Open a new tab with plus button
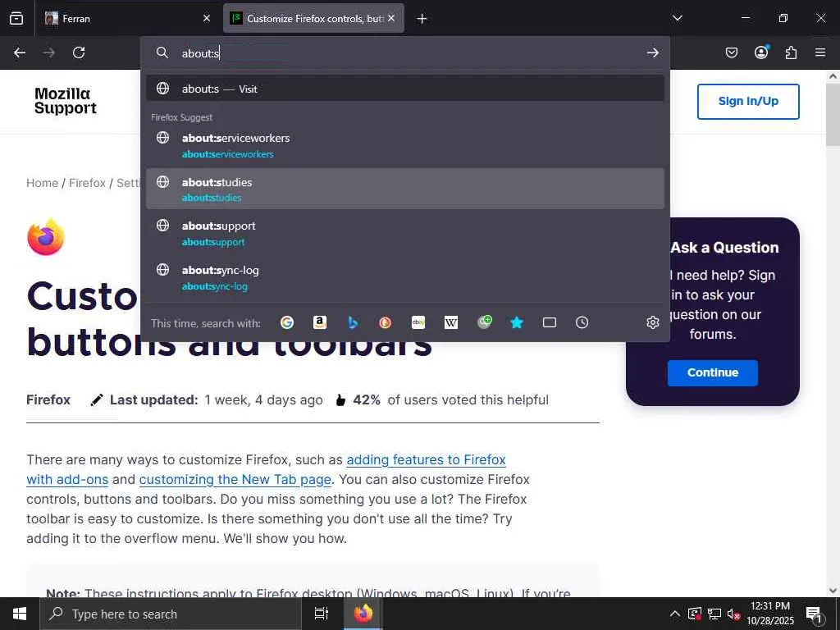This screenshot has height=630, width=840. coord(422,19)
